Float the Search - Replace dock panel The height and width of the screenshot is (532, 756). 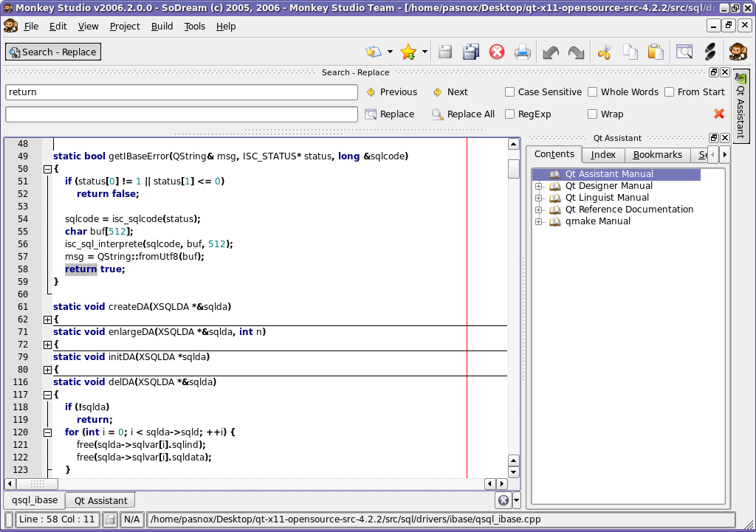[714, 72]
